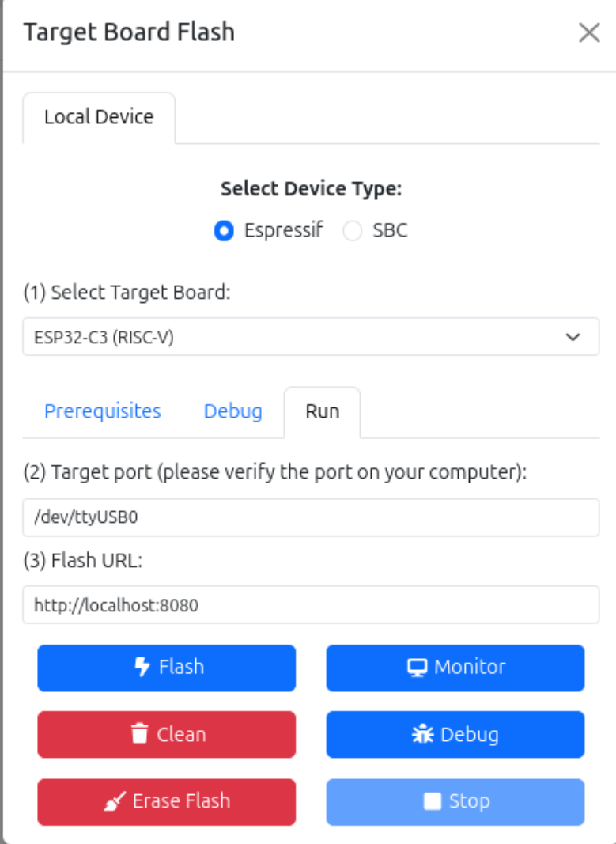
Task: Click the lightning bolt Flash icon
Action: pyautogui.click(x=143, y=668)
